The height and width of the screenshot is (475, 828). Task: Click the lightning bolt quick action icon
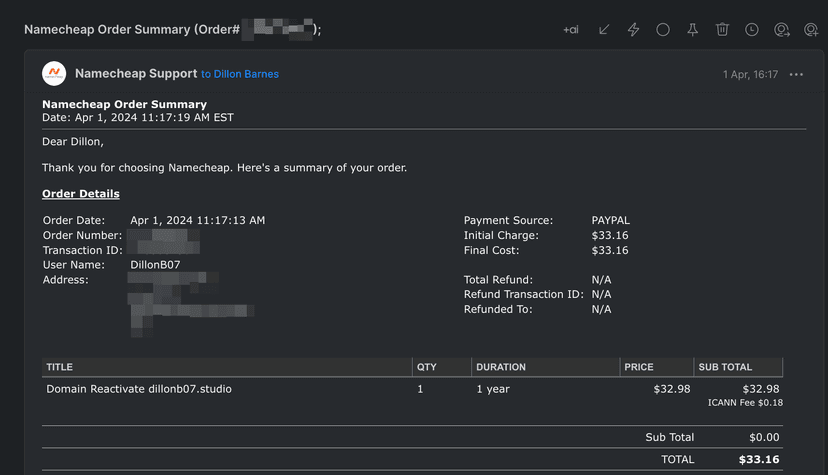click(x=633, y=30)
